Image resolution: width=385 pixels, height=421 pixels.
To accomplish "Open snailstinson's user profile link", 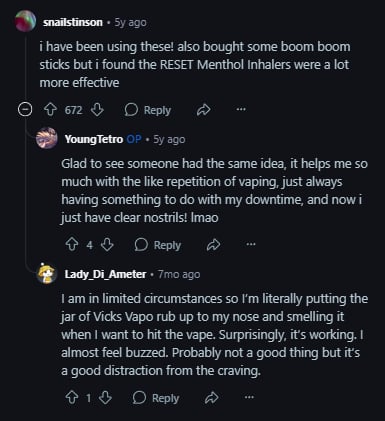I will coord(73,22).
